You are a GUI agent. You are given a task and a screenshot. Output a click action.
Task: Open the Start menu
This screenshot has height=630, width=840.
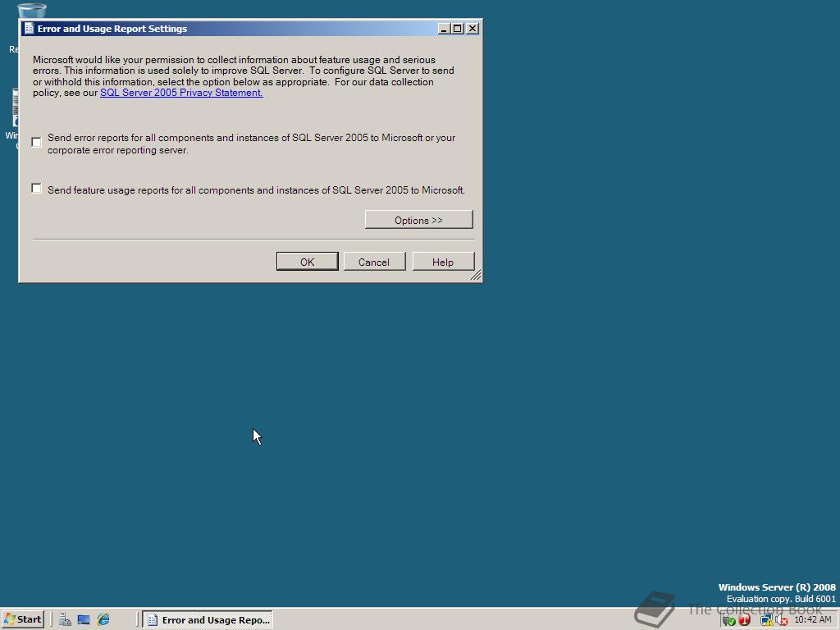click(x=22, y=620)
